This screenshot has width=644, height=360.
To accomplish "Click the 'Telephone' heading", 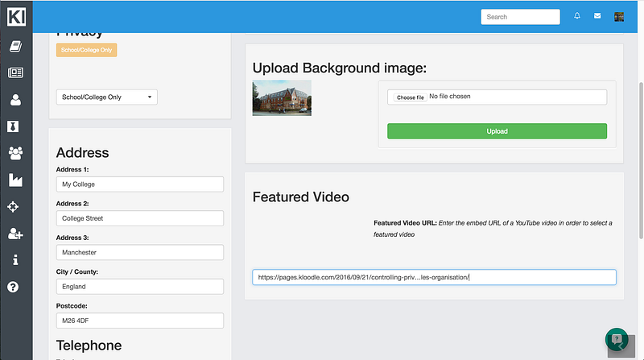I will coord(89,346).
